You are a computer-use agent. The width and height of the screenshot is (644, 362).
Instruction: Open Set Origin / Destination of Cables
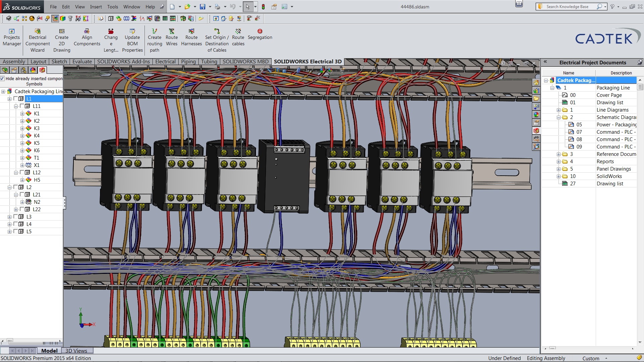(217, 40)
